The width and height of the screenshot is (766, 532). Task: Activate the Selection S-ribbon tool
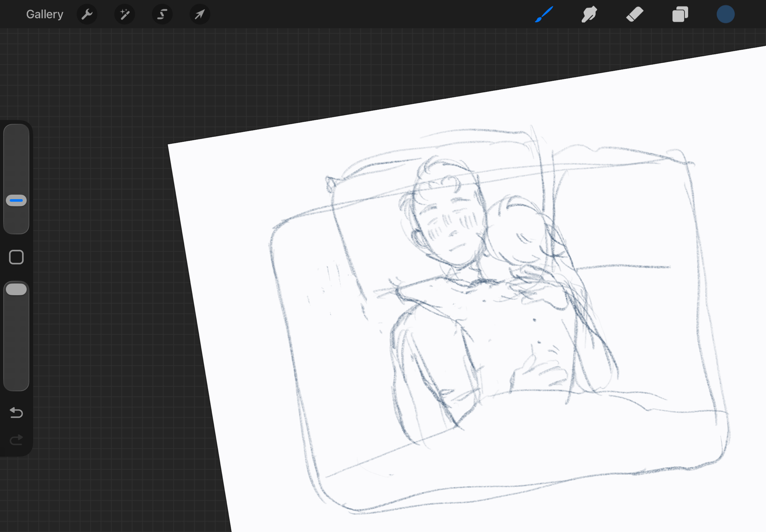click(x=162, y=15)
